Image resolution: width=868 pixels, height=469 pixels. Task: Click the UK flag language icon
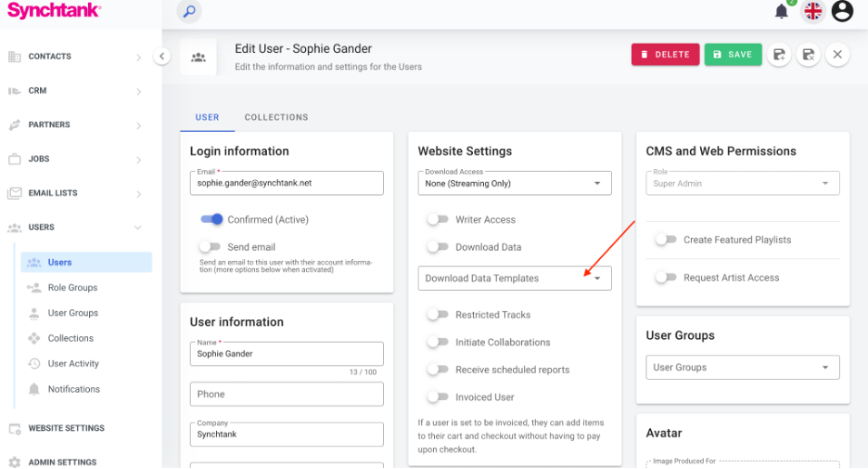(813, 11)
